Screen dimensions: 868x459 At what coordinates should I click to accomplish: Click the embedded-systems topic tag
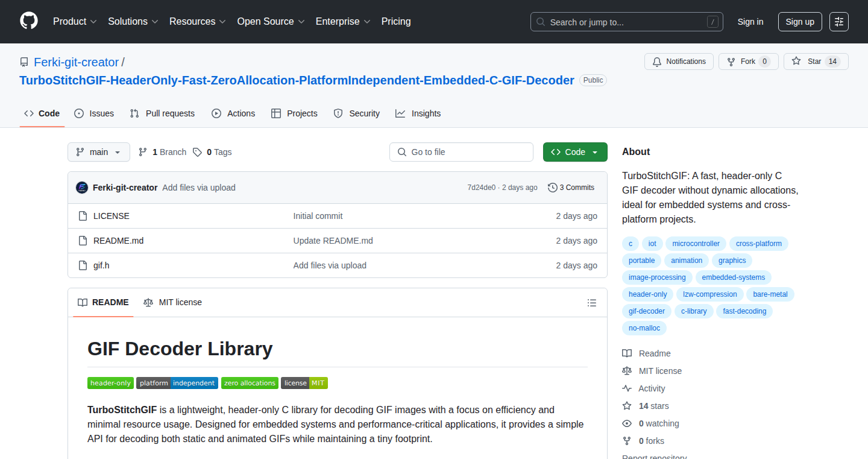click(733, 277)
